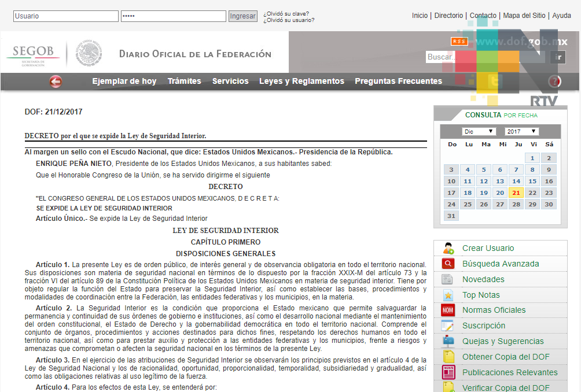Screen dimensions: 581x392
Task: Open Preguntas Frecuentes menu
Action: coord(398,81)
